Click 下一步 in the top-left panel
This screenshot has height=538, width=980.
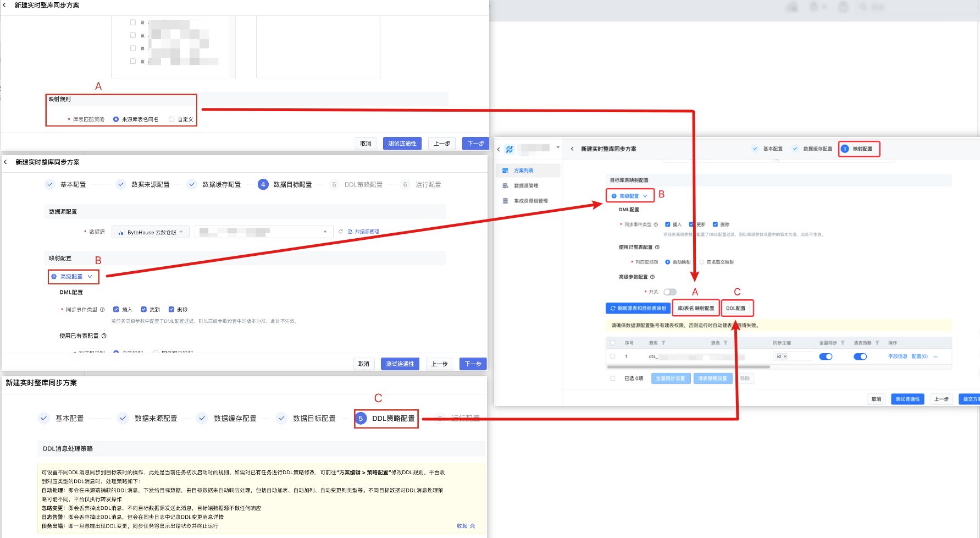(x=475, y=144)
